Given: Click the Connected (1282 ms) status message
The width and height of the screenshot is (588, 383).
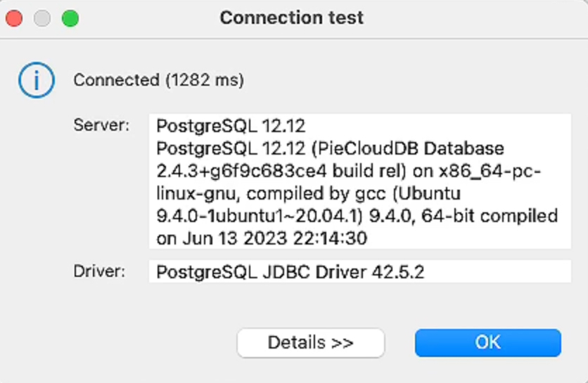Looking at the screenshot, I should (x=159, y=80).
